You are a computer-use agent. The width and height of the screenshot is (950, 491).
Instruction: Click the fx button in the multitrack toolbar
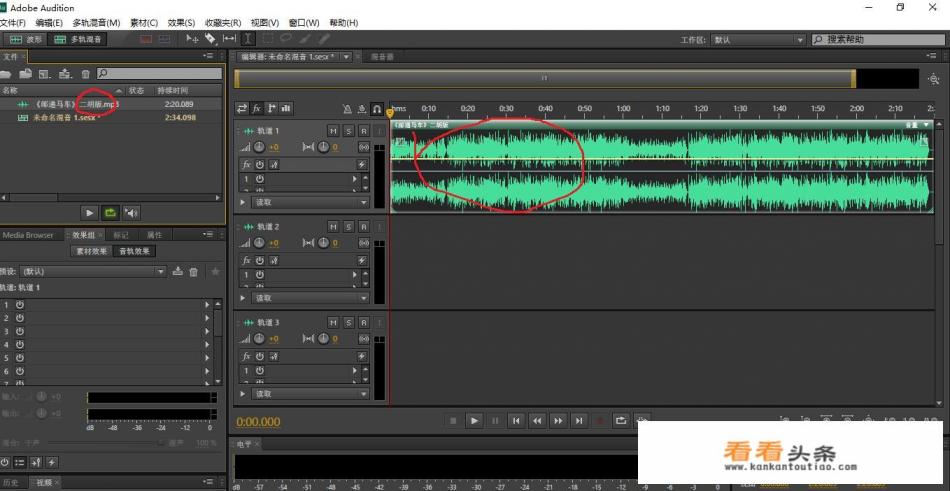256,108
